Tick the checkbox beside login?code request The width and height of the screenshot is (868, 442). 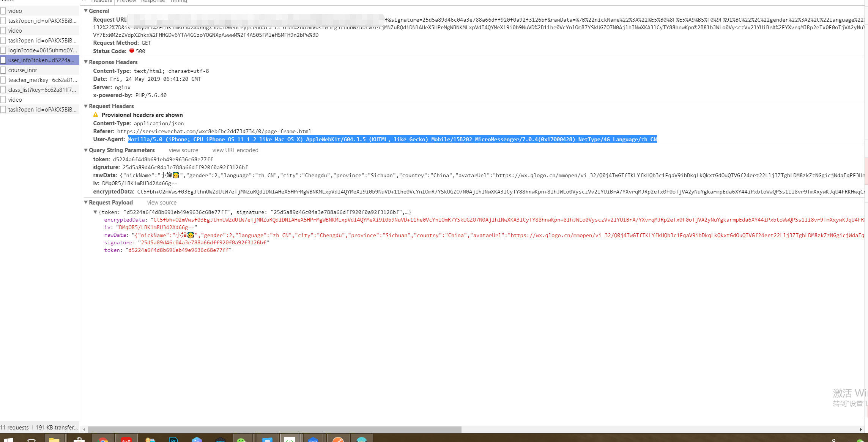[x=3, y=50]
